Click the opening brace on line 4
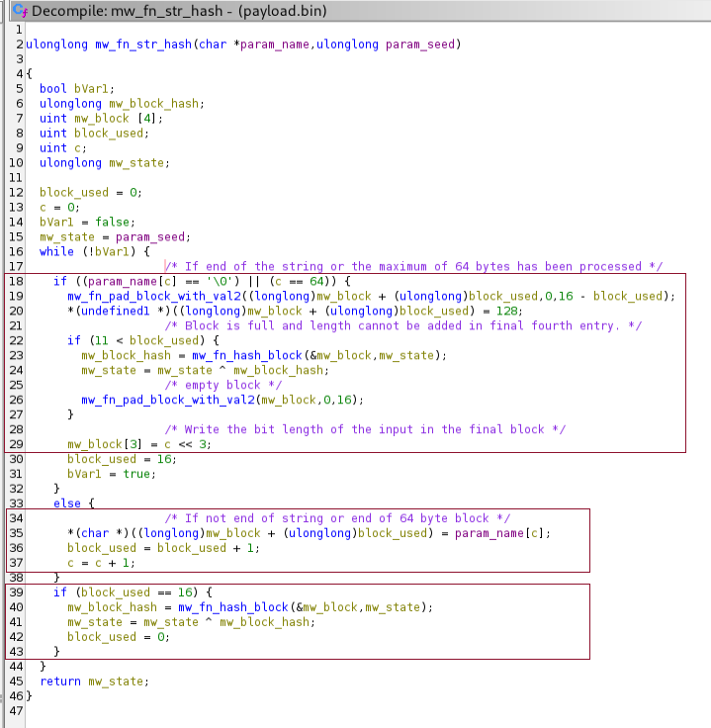This screenshot has height=728, width=711. (29, 74)
